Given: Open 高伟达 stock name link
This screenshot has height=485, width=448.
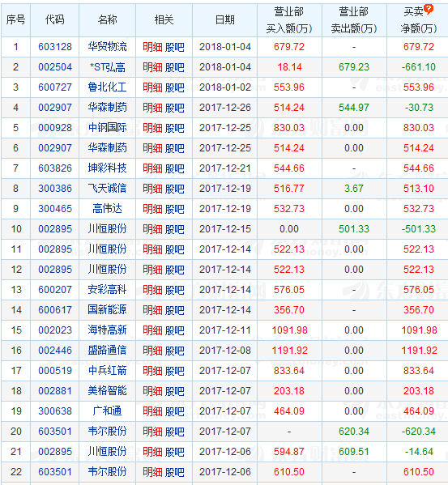Looking at the screenshot, I should pyautogui.click(x=107, y=209).
